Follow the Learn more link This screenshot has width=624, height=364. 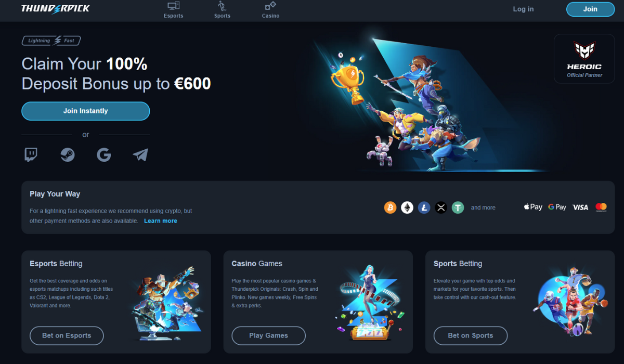(161, 220)
